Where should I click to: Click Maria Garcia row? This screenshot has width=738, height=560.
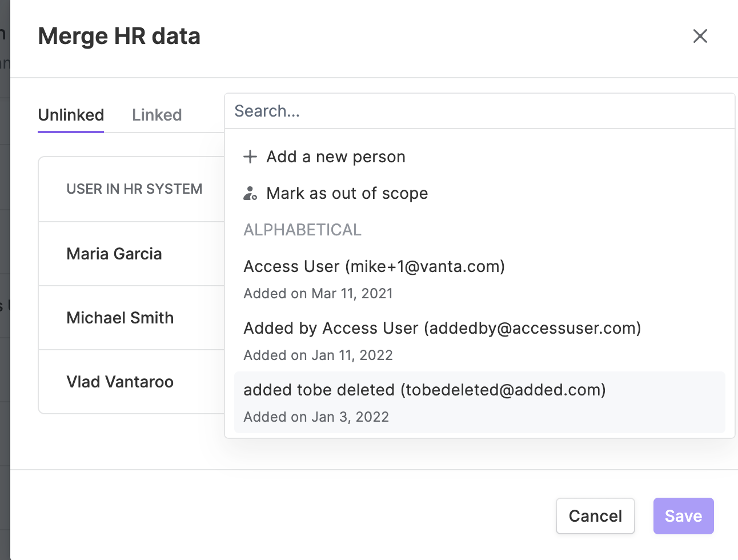[x=131, y=254]
